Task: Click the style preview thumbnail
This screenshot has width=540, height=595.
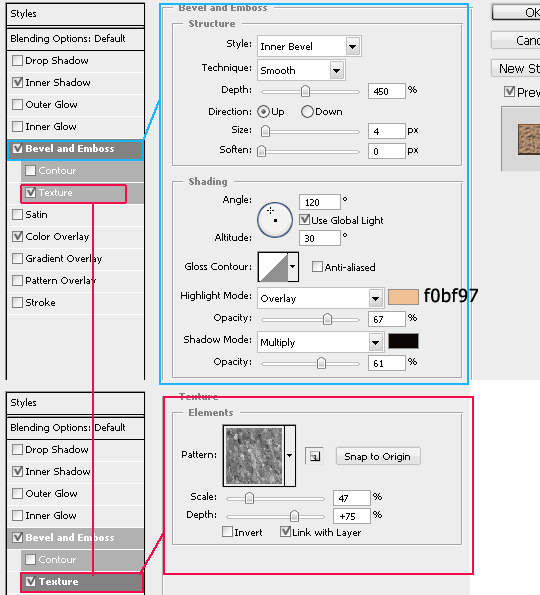Action: [529, 139]
